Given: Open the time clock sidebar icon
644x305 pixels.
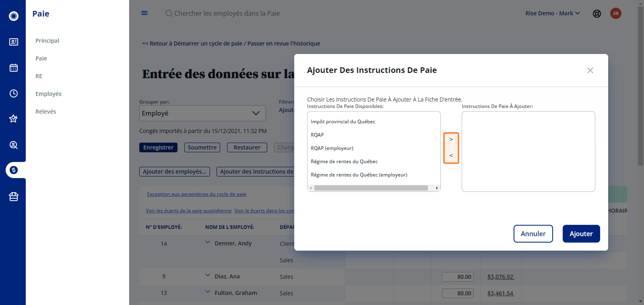Looking at the screenshot, I should point(13,93).
